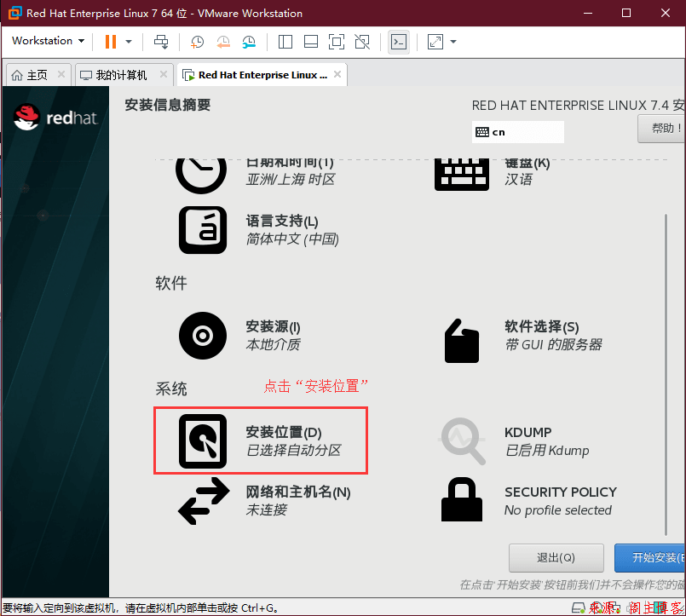This screenshot has width=686, height=616.
Task: Open the snapshot manager
Action: pyautogui.click(x=249, y=42)
